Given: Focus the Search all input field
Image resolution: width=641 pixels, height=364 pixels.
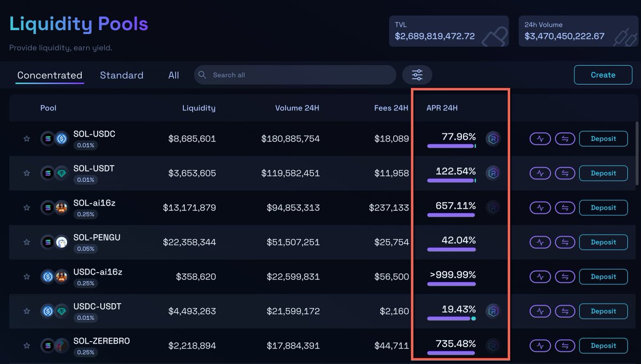Looking at the screenshot, I should [295, 75].
